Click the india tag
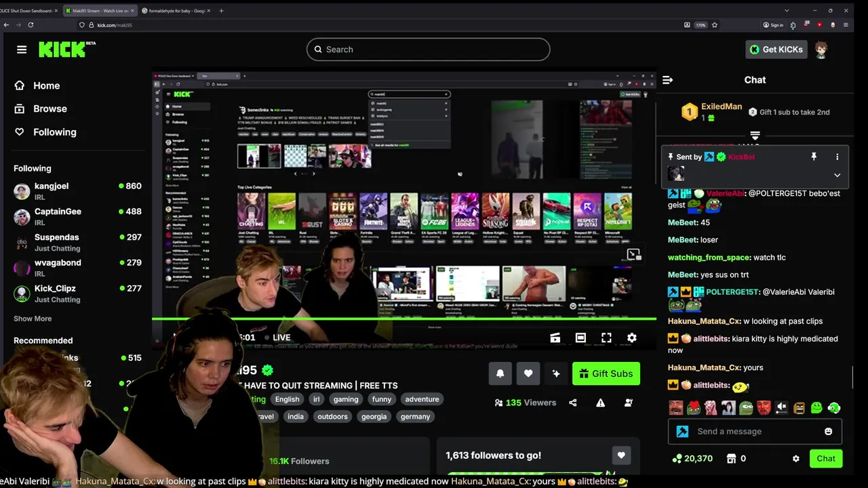This screenshot has height=488, width=868. click(296, 417)
